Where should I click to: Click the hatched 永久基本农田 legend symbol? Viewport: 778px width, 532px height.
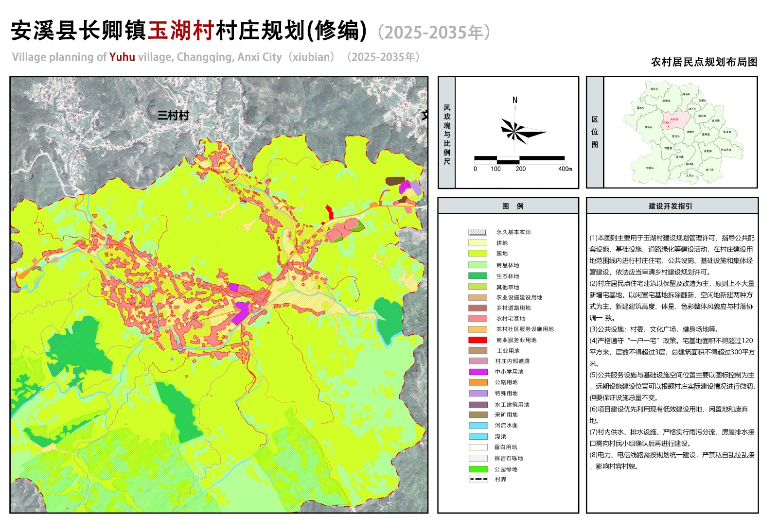tap(477, 232)
